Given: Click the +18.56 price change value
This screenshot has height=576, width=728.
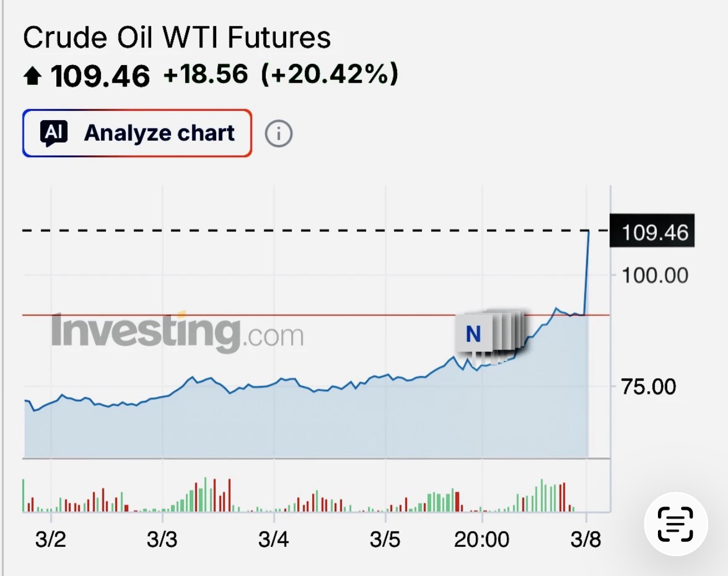Looking at the screenshot, I should (x=206, y=74).
